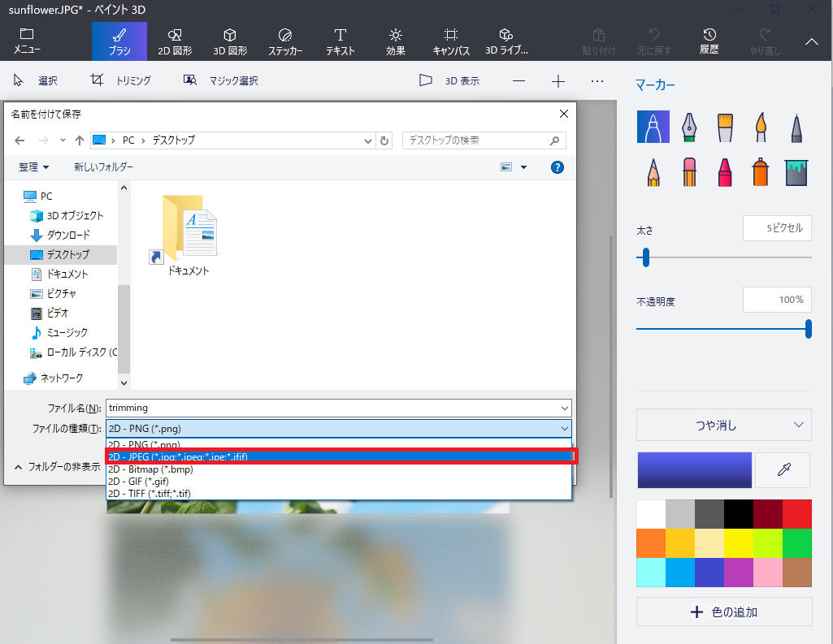833x644 pixels.
Task: Select the oil brush tool
Action: coord(725,126)
